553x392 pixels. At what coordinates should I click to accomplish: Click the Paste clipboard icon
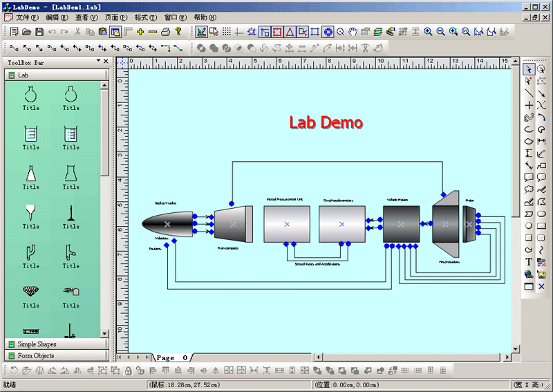coord(103,32)
